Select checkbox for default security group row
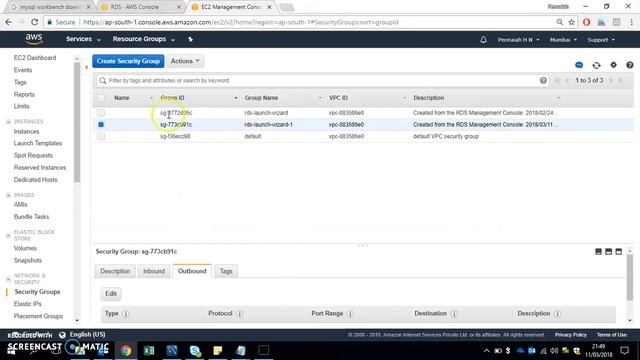 (101, 136)
